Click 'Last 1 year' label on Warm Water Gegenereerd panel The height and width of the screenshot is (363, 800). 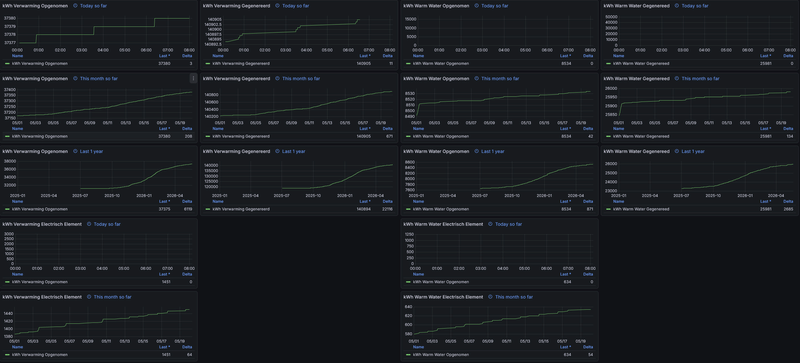click(693, 151)
